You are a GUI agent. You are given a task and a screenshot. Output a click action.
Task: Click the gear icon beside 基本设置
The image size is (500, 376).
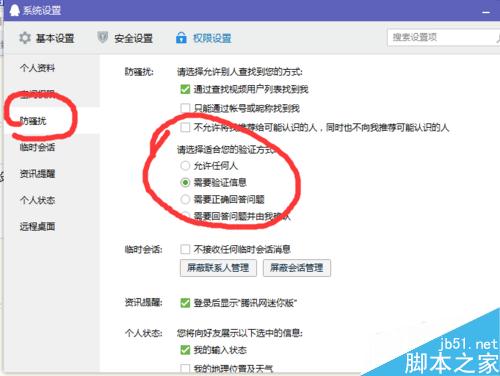tap(25, 38)
